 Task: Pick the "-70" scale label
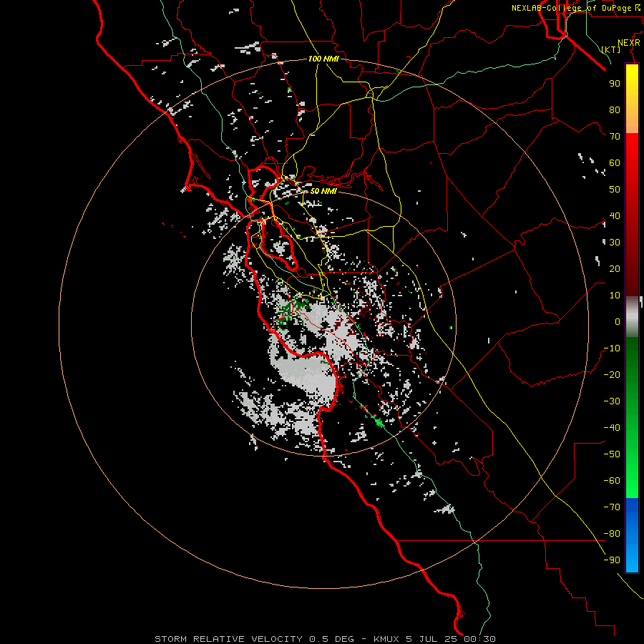pos(612,507)
